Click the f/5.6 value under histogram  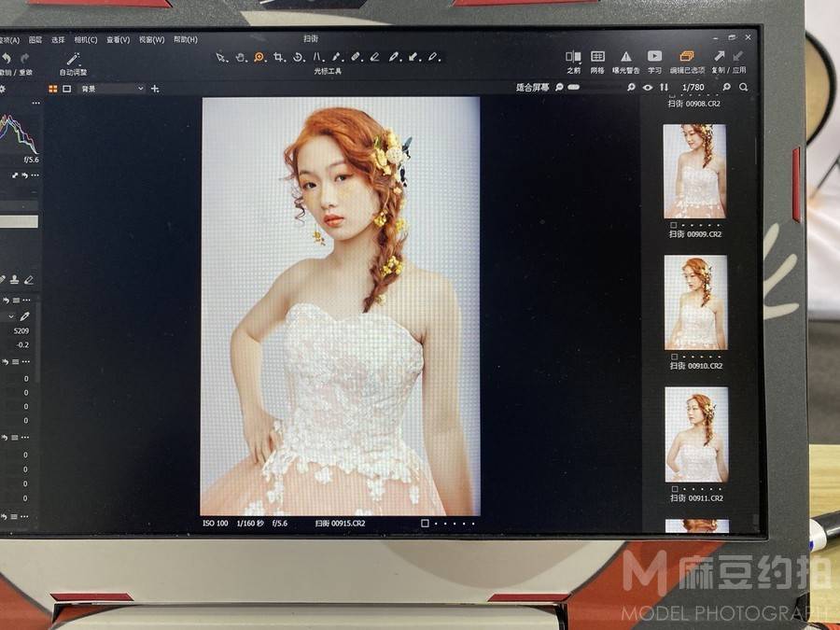coord(31,160)
